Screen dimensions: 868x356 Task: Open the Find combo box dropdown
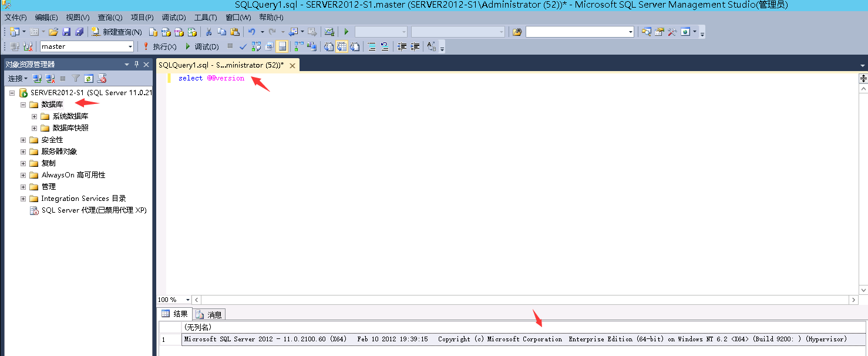(x=631, y=32)
